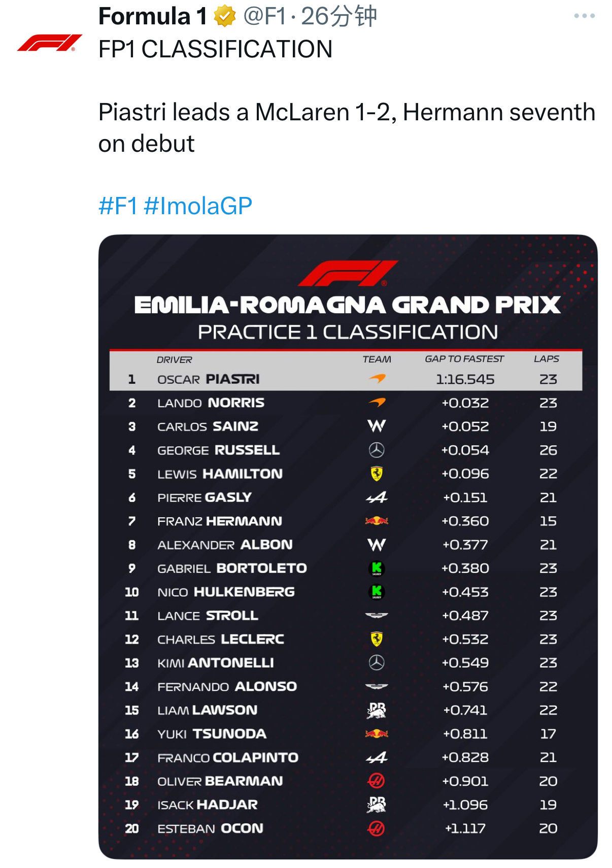
Task: Click Mercedes logo next to George Russell
Action: (x=377, y=450)
